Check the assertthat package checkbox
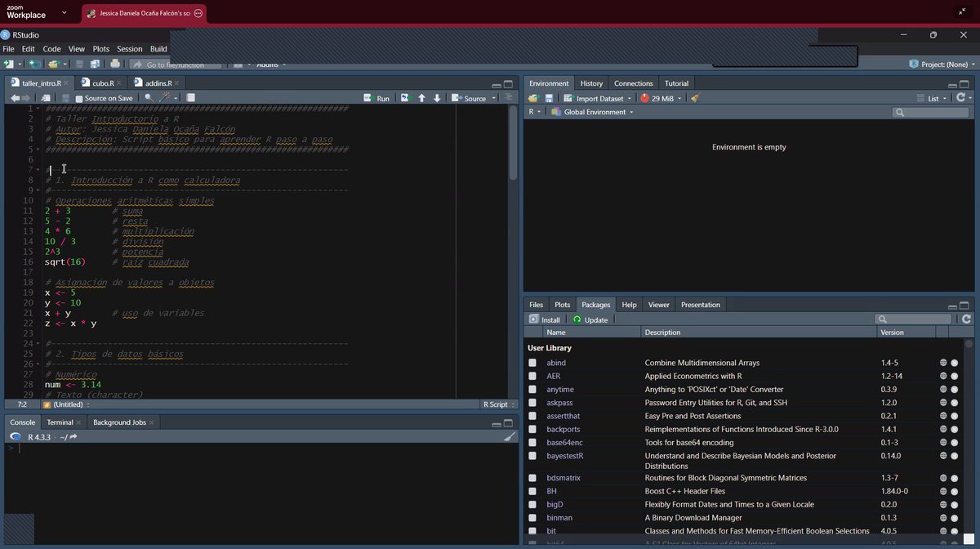The width and height of the screenshot is (980, 549). click(532, 416)
